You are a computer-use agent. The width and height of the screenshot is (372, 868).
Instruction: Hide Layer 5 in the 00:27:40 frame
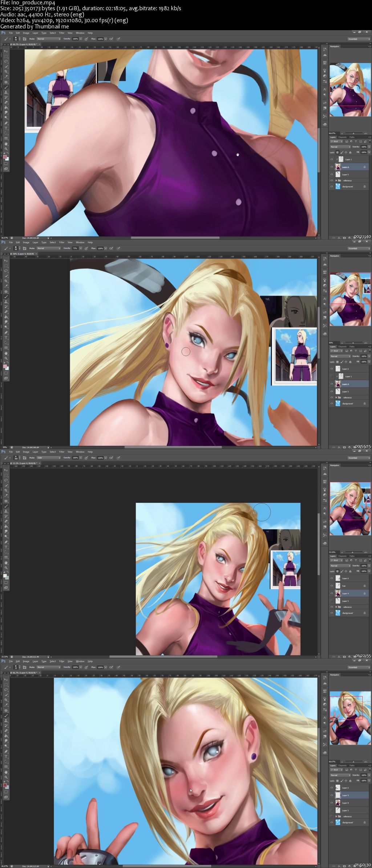click(332, 175)
